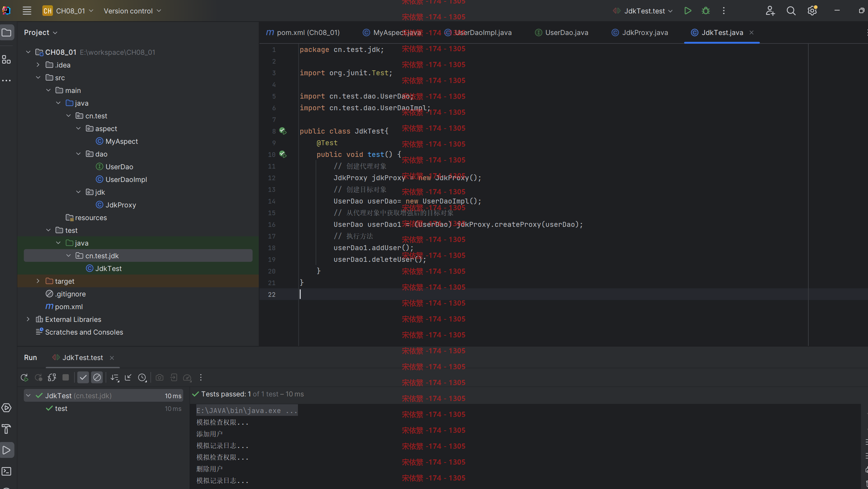The height and width of the screenshot is (489, 868).
Task: Click line number 16 in the gutter
Action: [271, 224]
